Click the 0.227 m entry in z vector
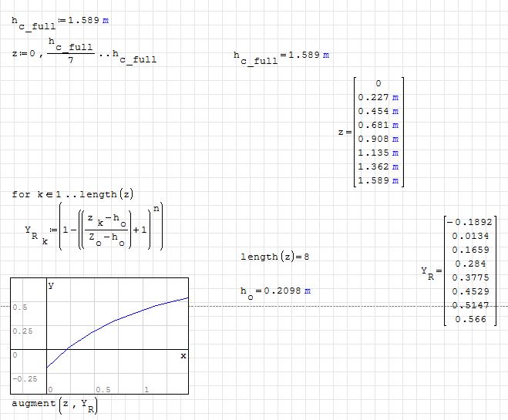 (378, 98)
